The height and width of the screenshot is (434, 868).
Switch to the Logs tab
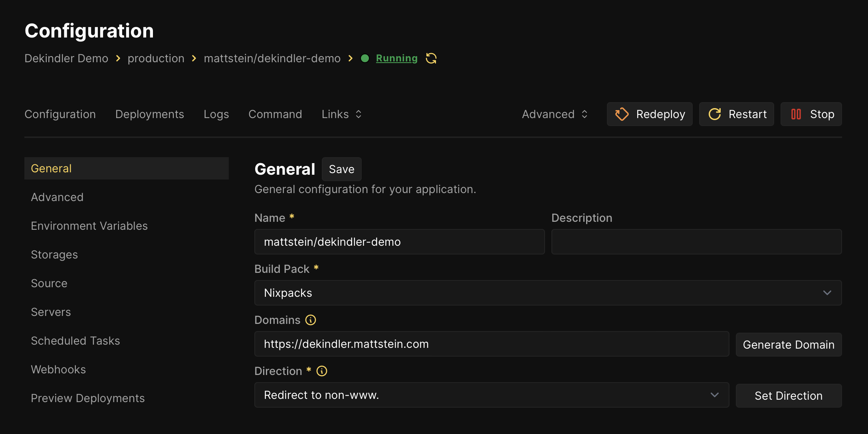point(216,114)
